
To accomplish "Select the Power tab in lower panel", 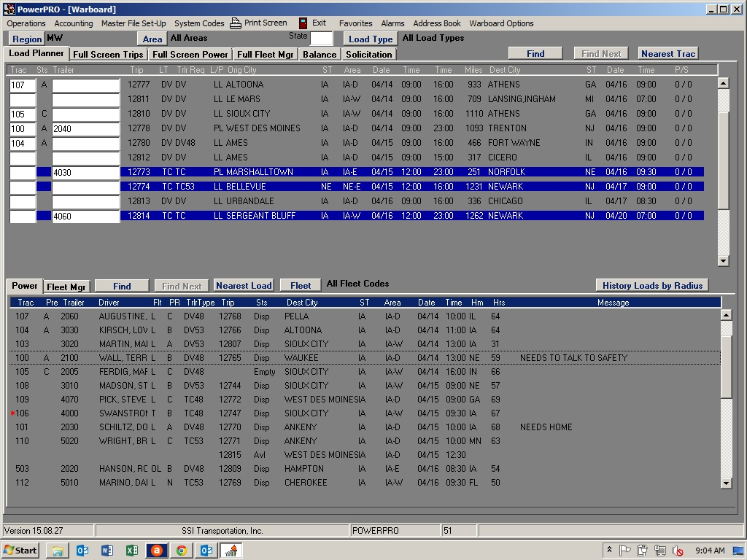I will [24, 286].
